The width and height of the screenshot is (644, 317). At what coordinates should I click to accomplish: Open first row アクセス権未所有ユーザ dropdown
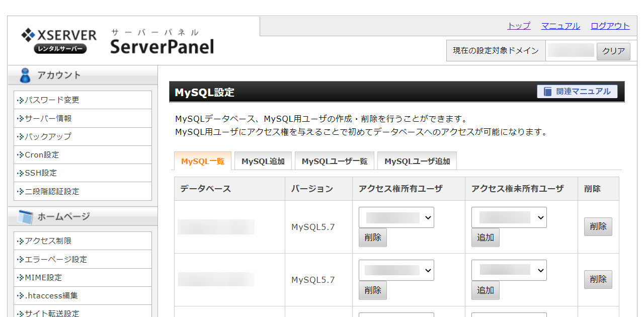[x=509, y=217]
